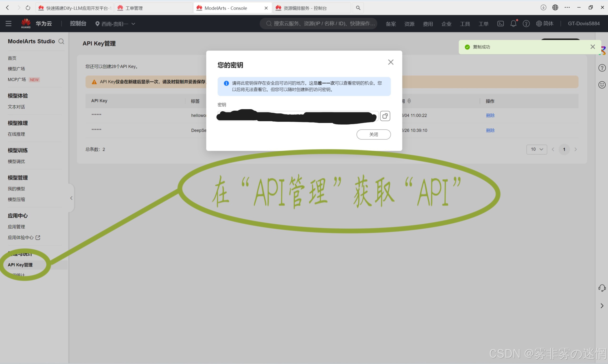Open the page size 10 dropdown
This screenshot has width=608, height=364.
[536, 149]
